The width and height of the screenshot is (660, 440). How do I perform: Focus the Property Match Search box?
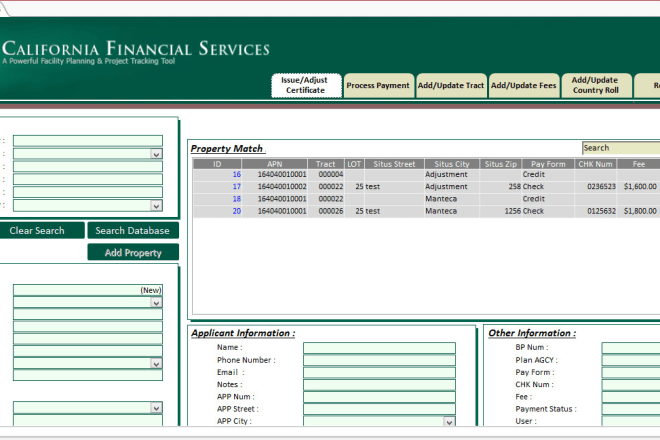coord(621,148)
